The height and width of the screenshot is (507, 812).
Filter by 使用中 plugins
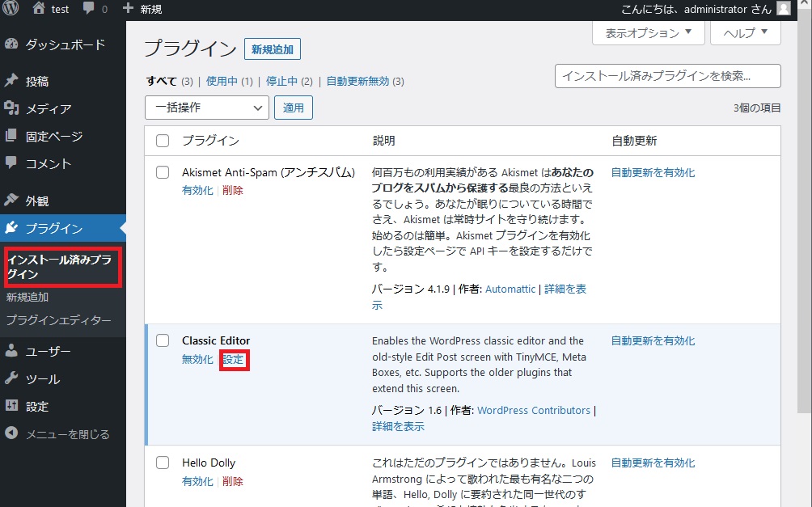(222, 81)
